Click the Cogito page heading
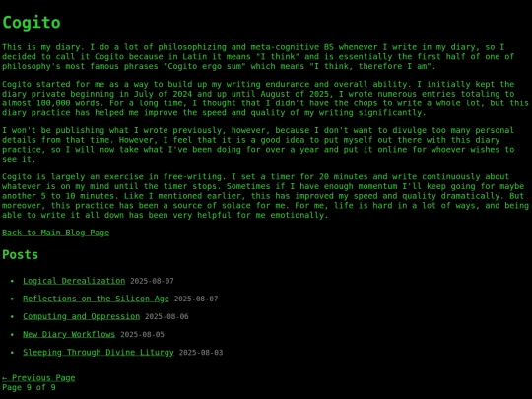The height and width of the screenshot is (399, 532). (32, 23)
